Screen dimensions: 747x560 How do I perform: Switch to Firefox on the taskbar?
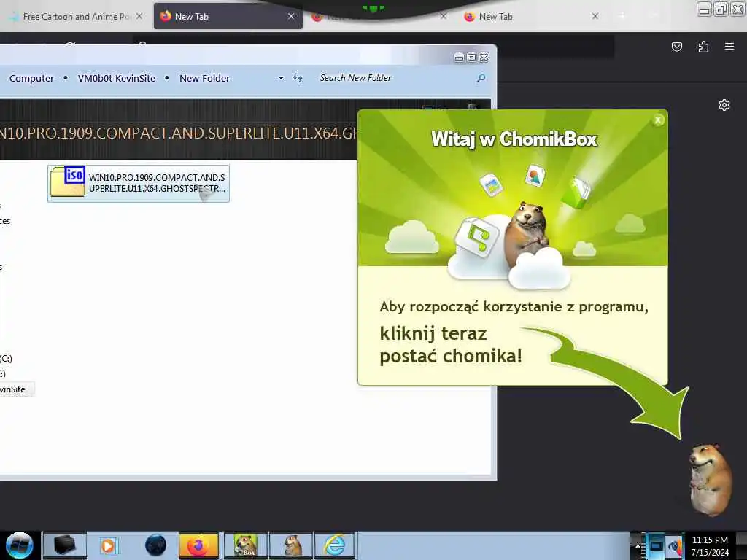[x=198, y=545]
